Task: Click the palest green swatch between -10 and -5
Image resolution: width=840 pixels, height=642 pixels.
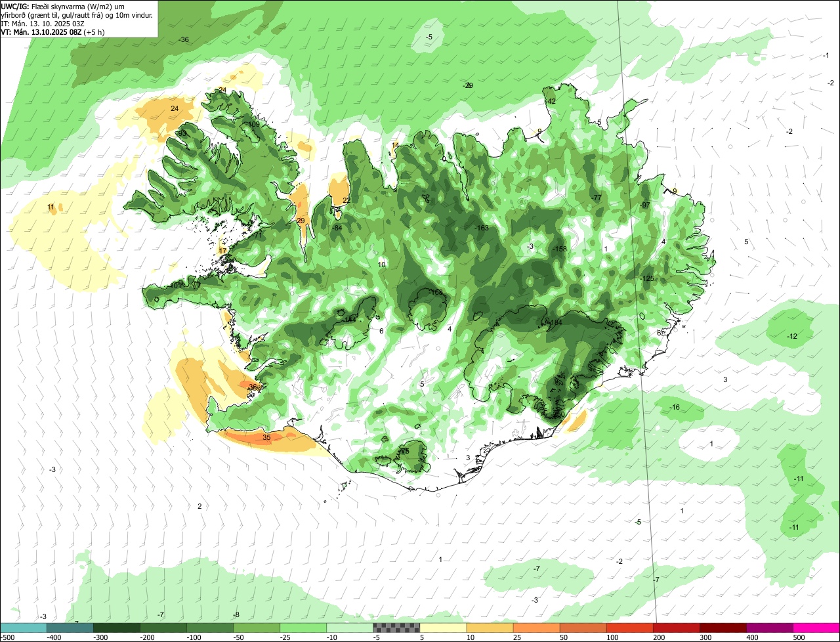Action: [x=350, y=628]
